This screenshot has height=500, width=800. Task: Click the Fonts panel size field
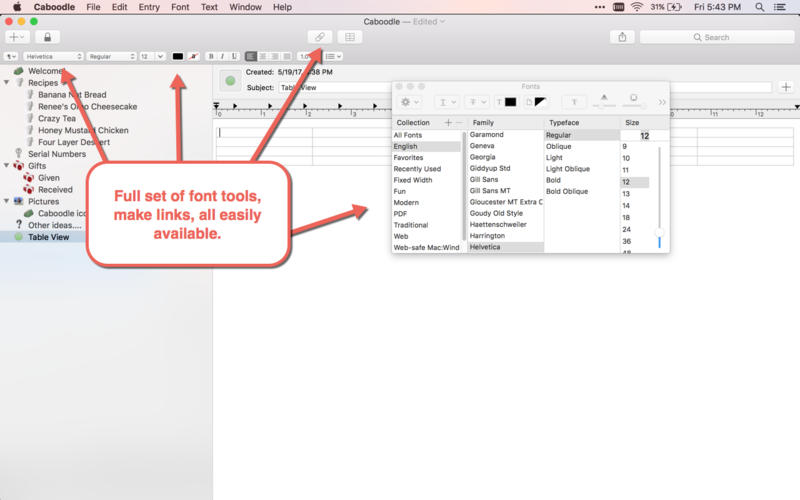point(644,136)
